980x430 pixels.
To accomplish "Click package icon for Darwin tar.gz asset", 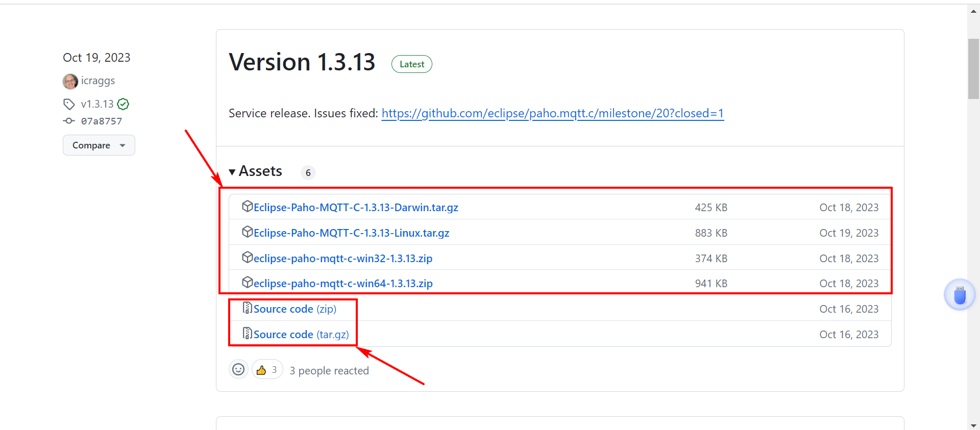I will [247, 207].
